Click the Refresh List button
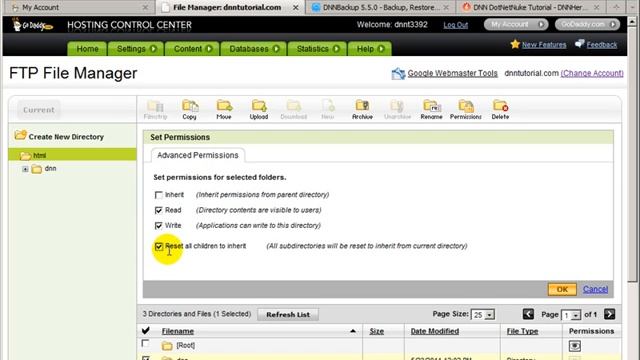This screenshot has height=360, width=640. click(288, 314)
